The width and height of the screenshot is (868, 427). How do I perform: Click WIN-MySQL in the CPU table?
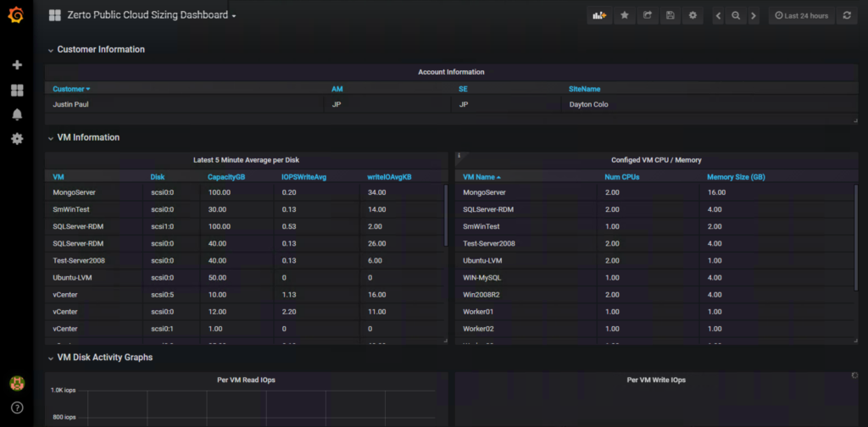(482, 278)
